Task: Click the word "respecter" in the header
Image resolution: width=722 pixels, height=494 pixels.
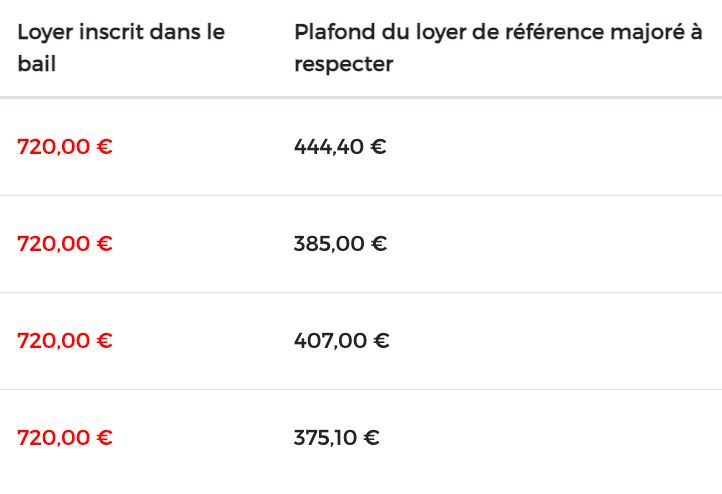Action: (344, 65)
